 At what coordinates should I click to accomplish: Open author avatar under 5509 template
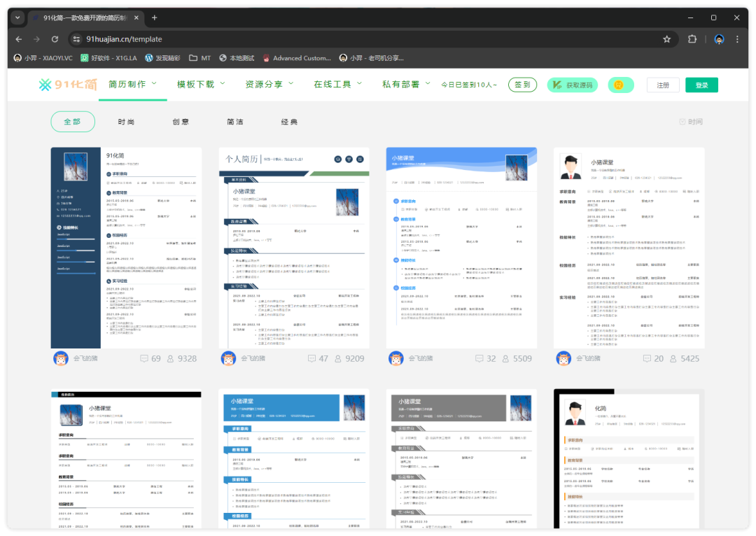[396, 359]
